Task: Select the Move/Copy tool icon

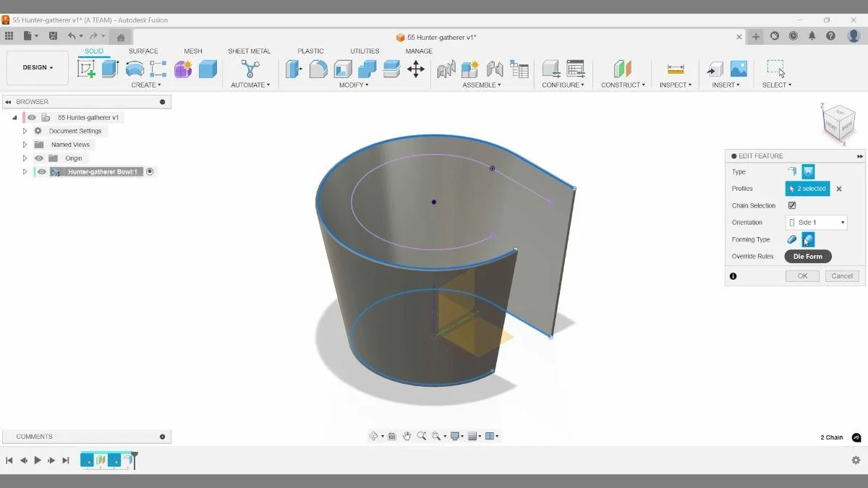Action: [416, 69]
